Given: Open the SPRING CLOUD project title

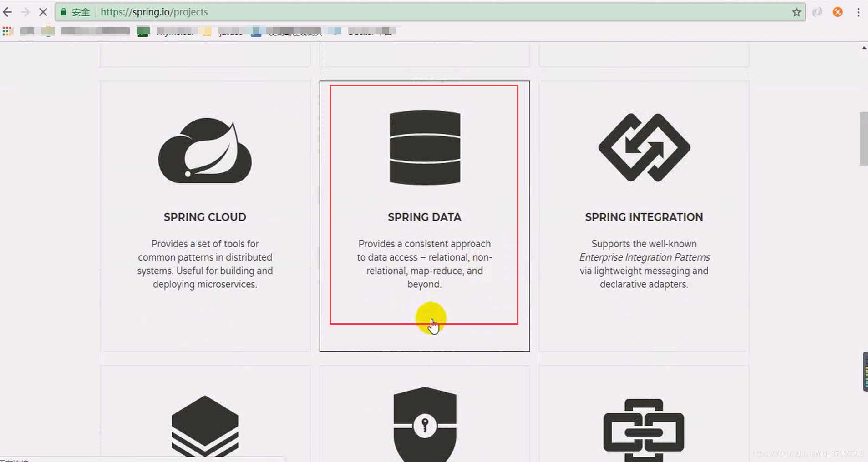Looking at the screenshot, I should pyautogui.click(x=205, y=217).
